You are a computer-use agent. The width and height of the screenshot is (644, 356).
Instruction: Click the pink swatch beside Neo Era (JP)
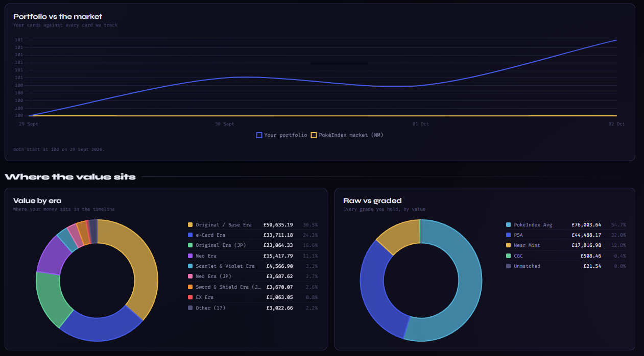click(x=190, y=276)
